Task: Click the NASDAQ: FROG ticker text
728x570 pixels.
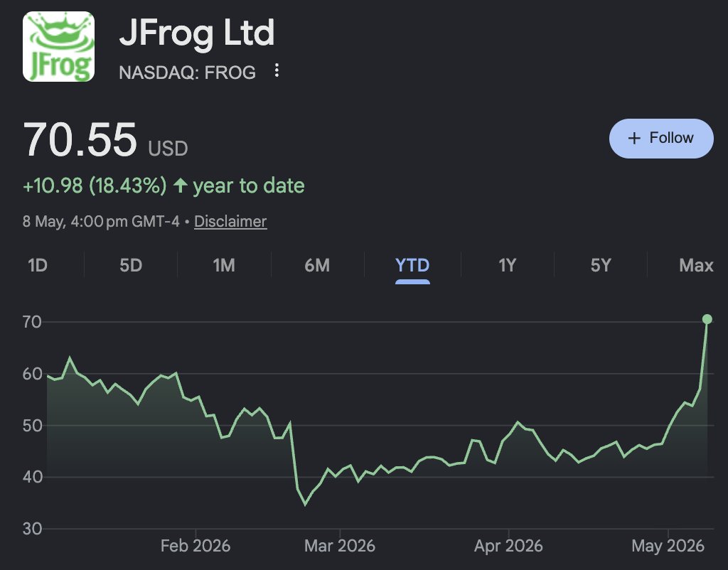Action: pos(187,72)
